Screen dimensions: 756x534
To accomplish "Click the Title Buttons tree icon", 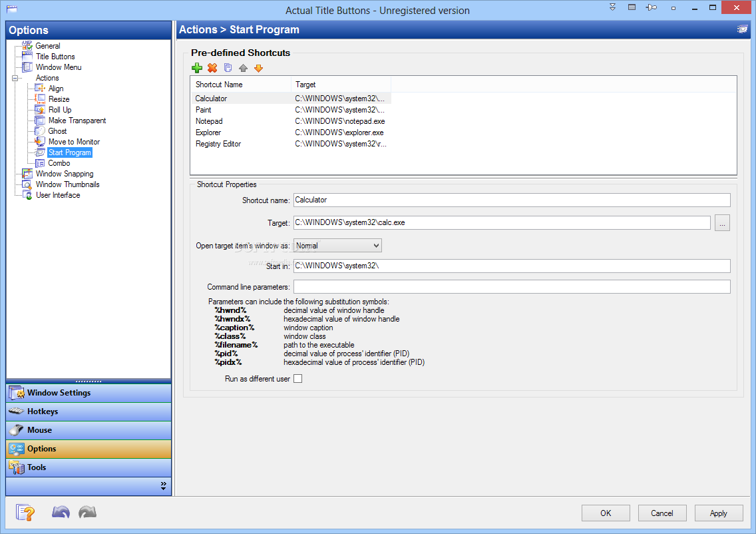I will click(27, 57).
